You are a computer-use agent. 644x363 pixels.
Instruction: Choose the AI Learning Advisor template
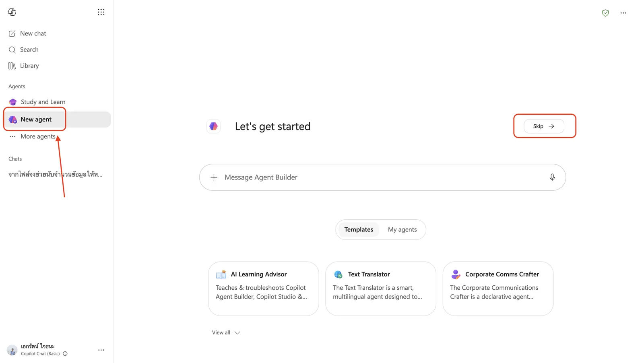click(x=264, y=289)
